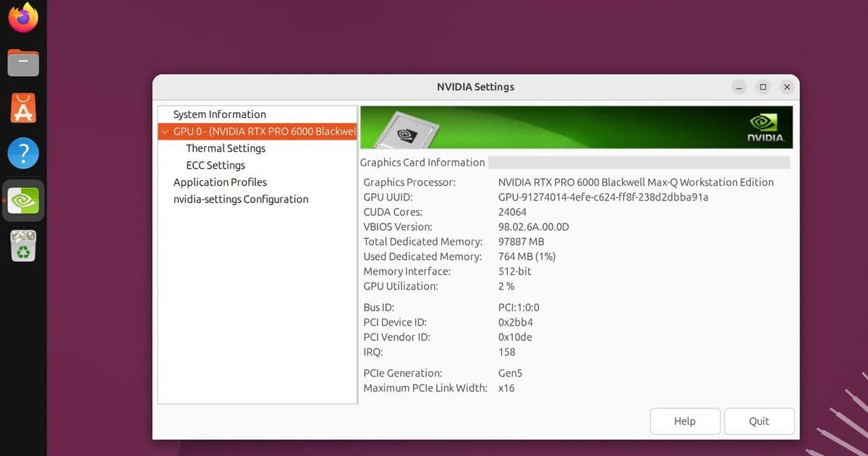Click the CUDA Cores label
This screenshot has height=456, width=868.
(x=393, y=212)
